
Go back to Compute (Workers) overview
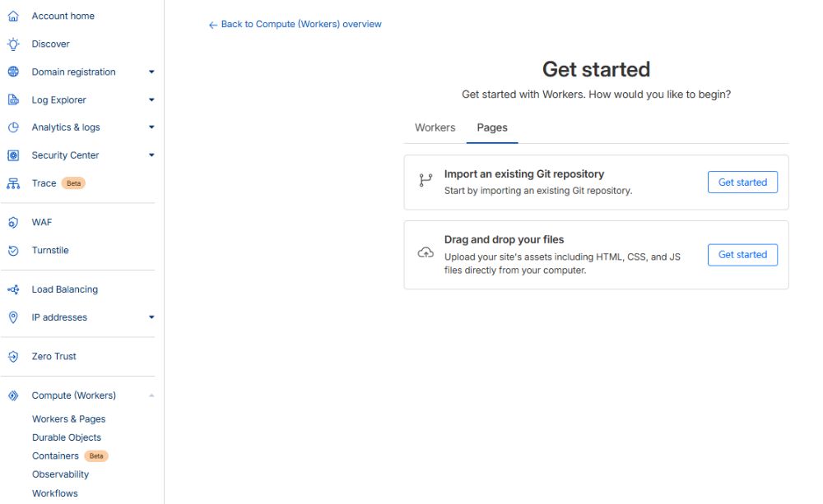coord(295,25)
